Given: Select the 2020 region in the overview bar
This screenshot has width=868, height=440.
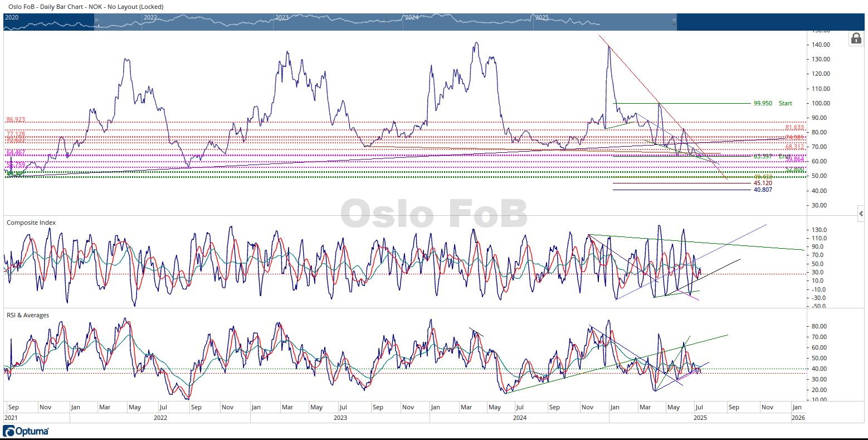Looking at the screenshot, I should click(12, 17).
